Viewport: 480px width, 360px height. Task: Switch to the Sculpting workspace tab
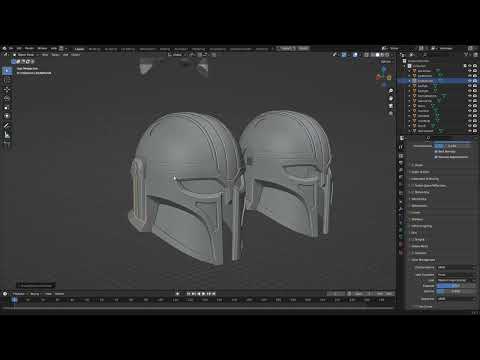click(x=111, y=49)
